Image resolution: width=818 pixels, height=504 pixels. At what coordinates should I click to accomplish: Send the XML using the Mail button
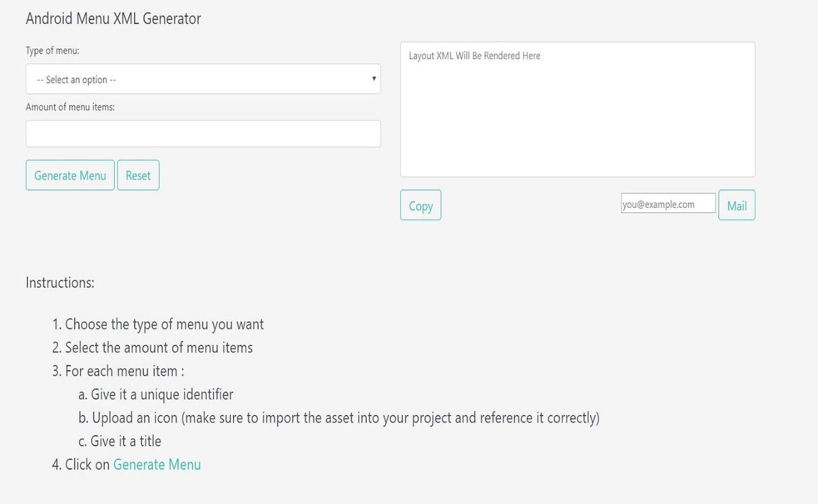pyautogui.click(x=737, y=205)
